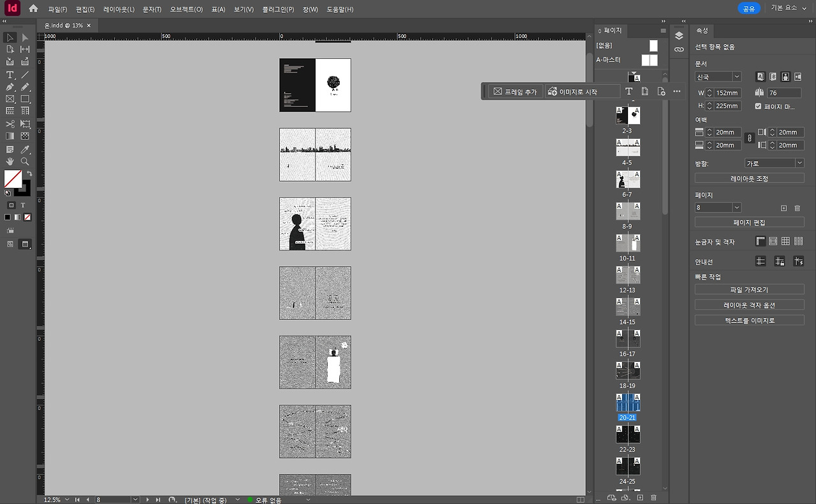Click the 레이아웃 조정 button
This screenshot has height=504, width=816.
pos(750,179)
